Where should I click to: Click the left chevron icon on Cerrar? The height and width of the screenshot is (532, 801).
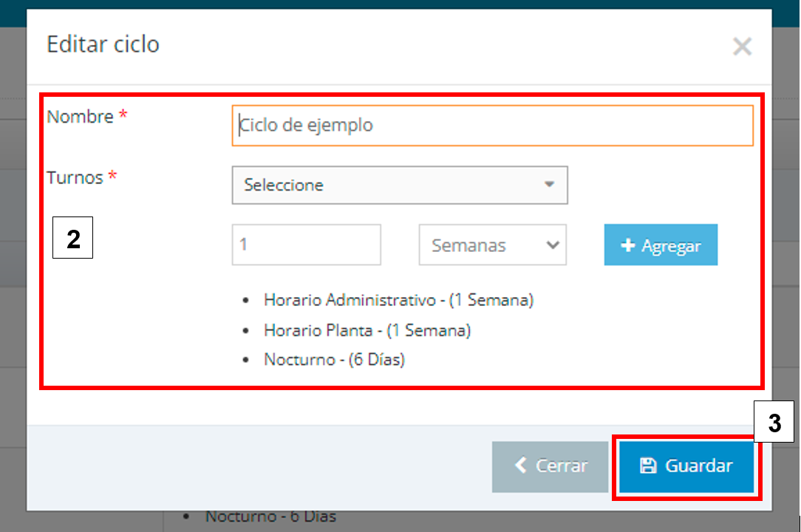tap(521, 465)
